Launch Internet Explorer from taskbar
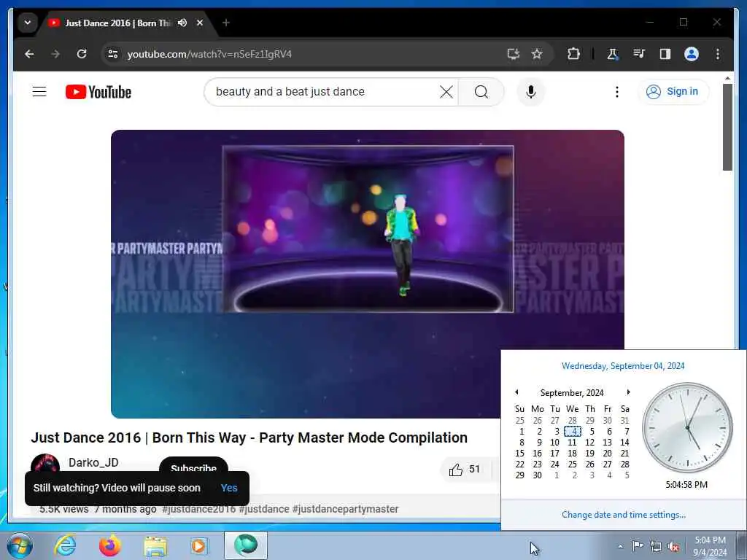The image size is (747, 560). (65, 545)
